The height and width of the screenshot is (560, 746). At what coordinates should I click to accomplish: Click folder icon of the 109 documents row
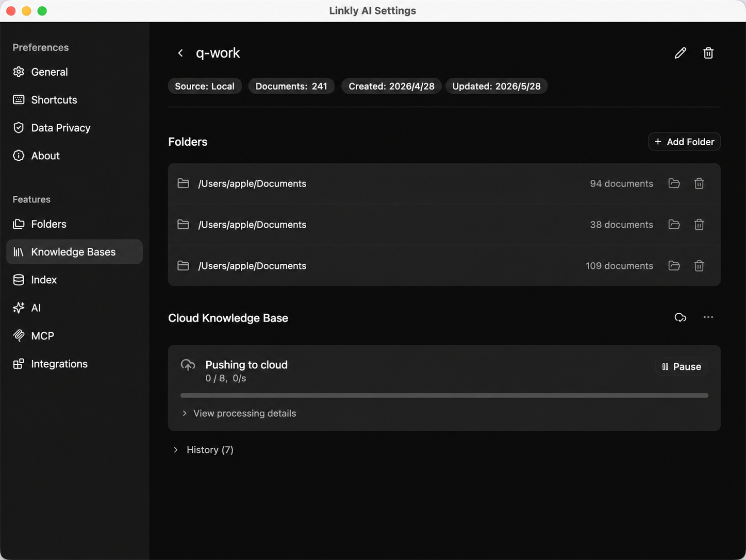click(x=183, y=266)
